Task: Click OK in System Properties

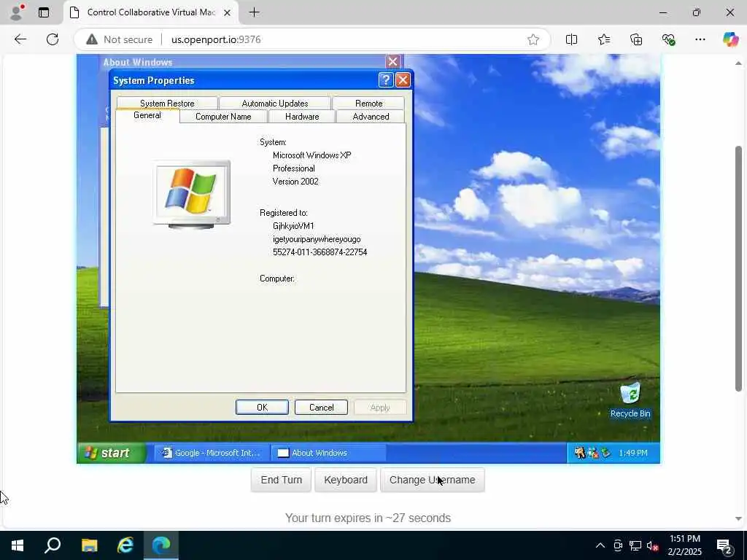Action: click(x=262, y=407)
